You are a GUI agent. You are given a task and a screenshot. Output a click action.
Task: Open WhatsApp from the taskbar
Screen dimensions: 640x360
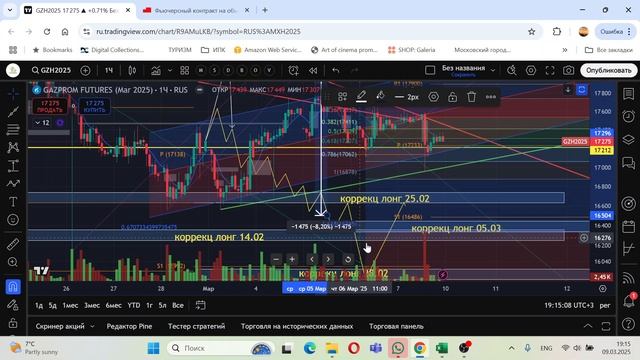[x=398, y=348]
